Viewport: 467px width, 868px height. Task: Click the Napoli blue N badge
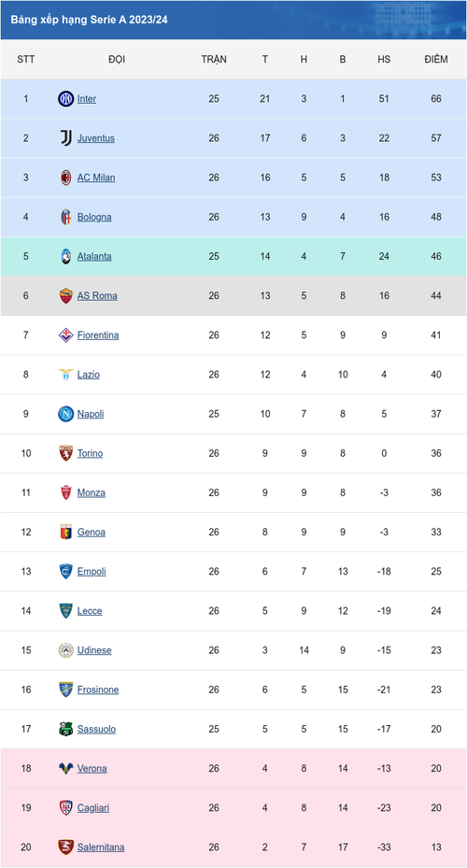click(65, 414)
